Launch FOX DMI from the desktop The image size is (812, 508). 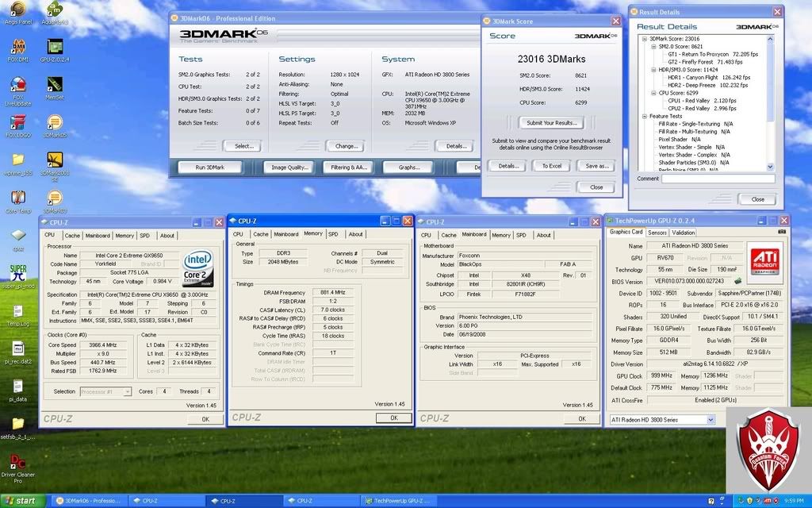pyautogui.click(x=18, y=50)
